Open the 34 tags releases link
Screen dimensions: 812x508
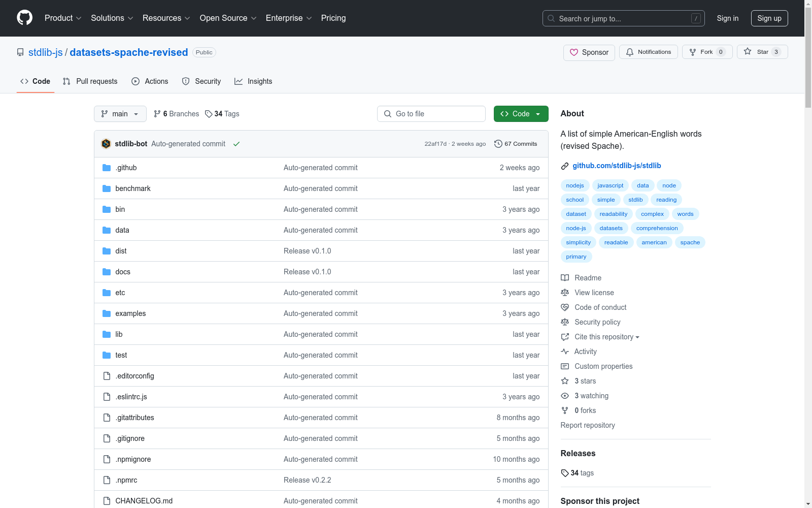578,473
